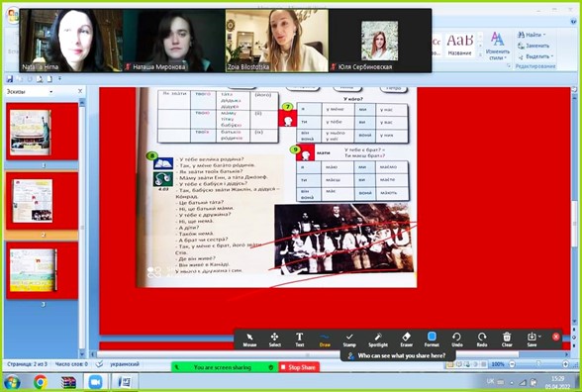
Task: Open the Format color options
Action: pyautogui.click(x=432, y=340)
